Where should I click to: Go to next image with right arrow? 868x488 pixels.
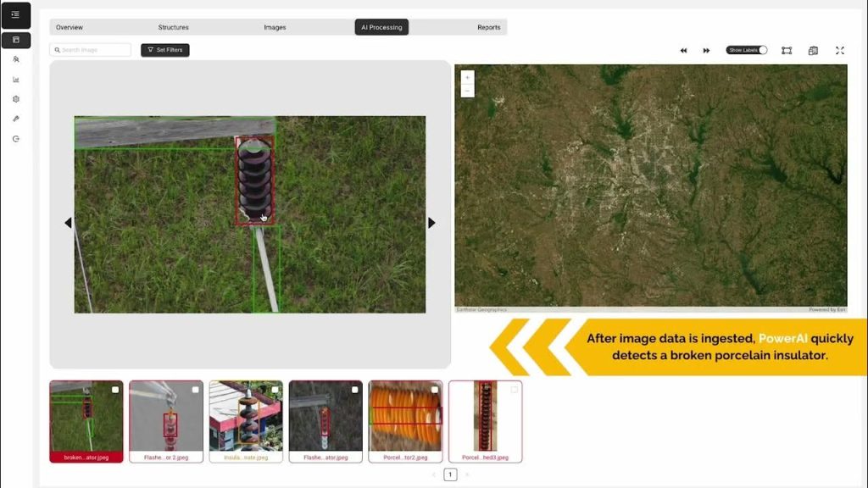[x=431, y=223]
